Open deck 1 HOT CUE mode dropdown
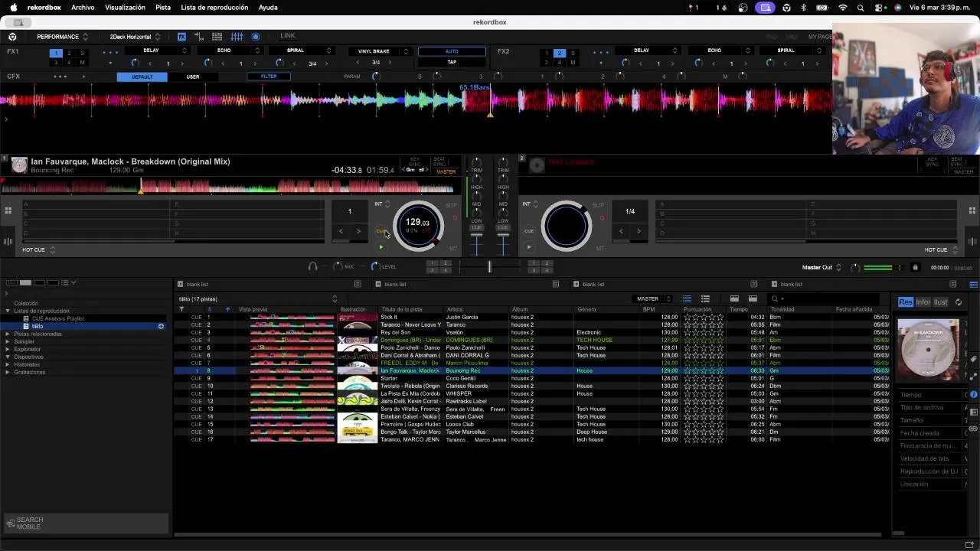980x551 pixels. [39, 250]
